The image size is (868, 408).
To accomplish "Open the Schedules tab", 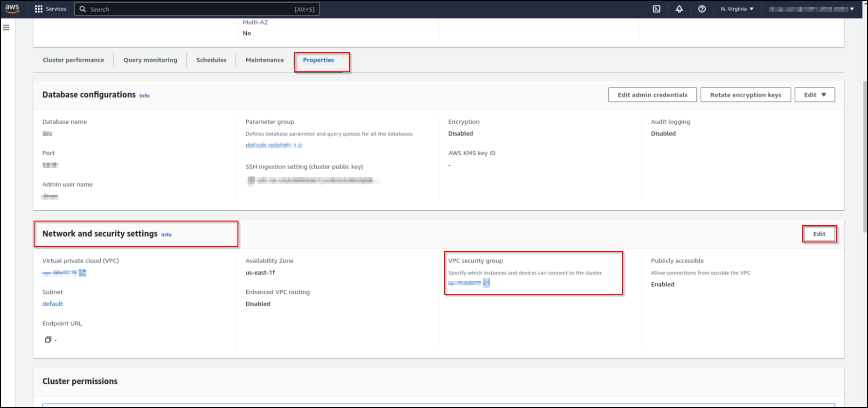I will 211,60.
